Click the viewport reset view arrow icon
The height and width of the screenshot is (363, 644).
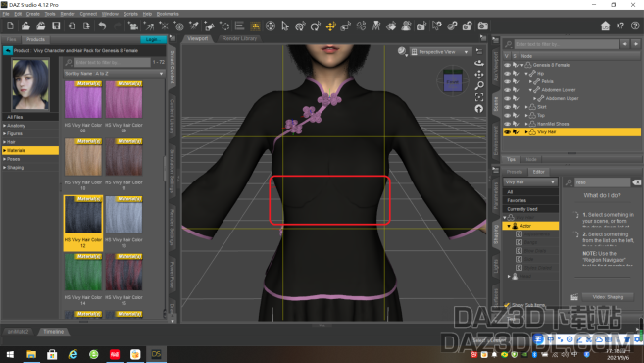click(x=479, y=109)
